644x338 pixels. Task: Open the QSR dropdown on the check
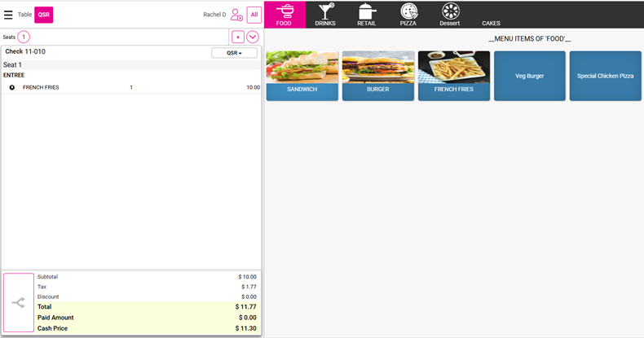[x=234, y=53]
